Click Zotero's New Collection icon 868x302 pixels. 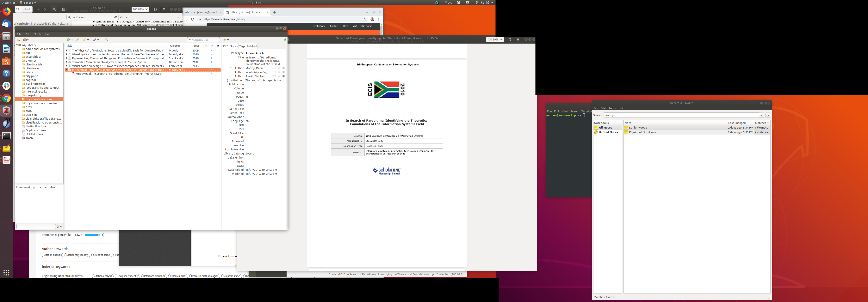point(18,40)
